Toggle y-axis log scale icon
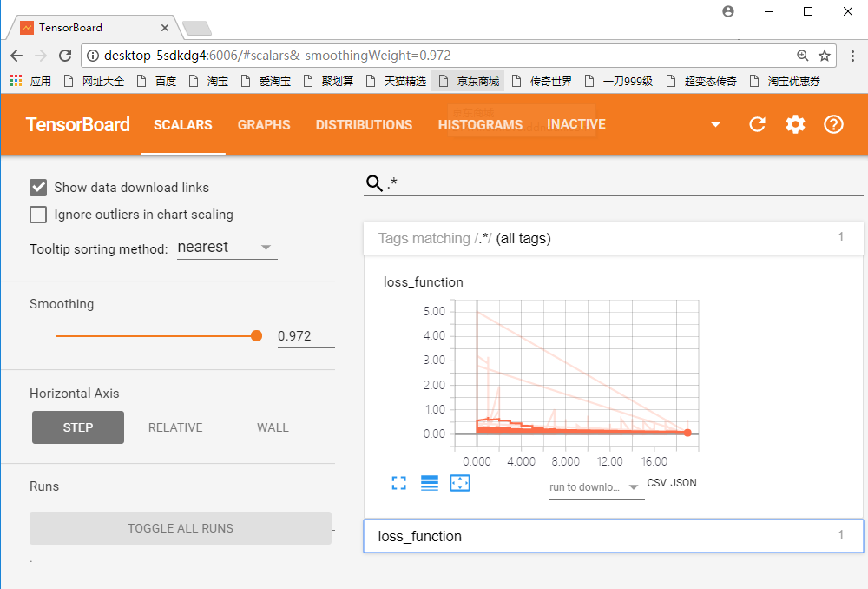868x589 pixels. tap(429, 483)
